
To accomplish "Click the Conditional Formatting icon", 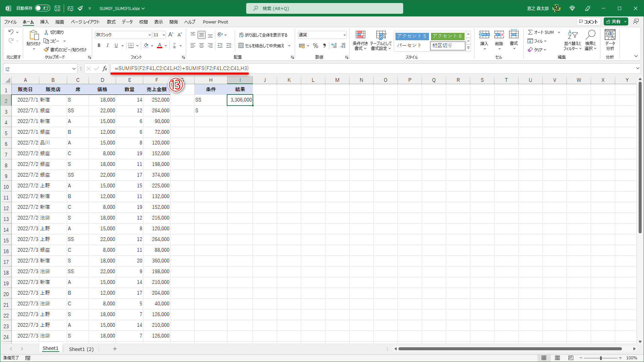I will (360, 35).
